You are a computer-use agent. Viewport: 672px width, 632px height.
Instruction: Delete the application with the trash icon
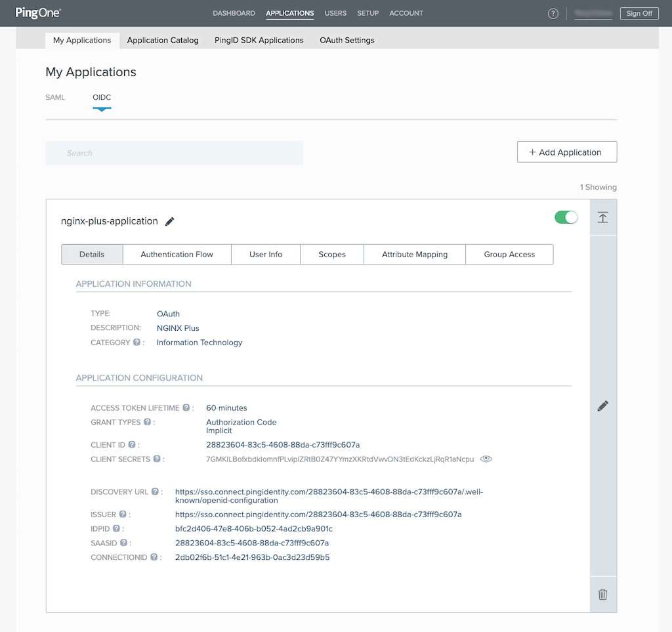click(602, 595)
